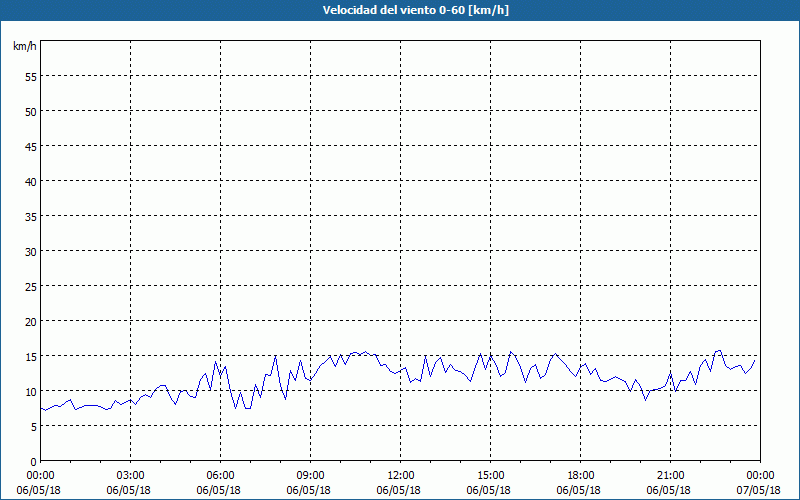Click the 03:00 time label
The image size is (800, 500).
coord(131,476)
